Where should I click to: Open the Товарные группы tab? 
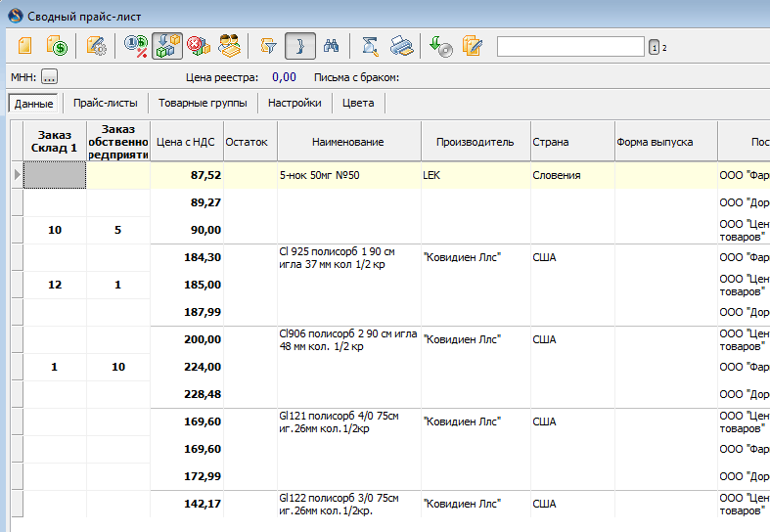(203, 103)
